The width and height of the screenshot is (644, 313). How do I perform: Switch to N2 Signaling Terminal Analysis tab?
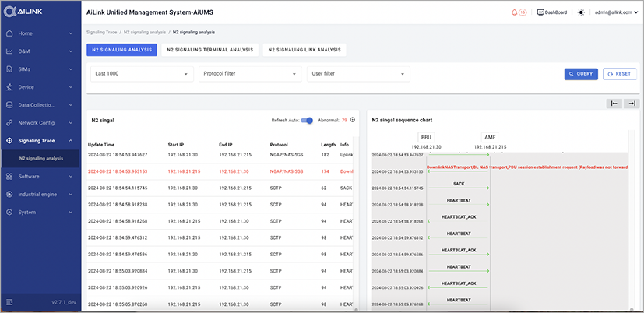(209, 50)
